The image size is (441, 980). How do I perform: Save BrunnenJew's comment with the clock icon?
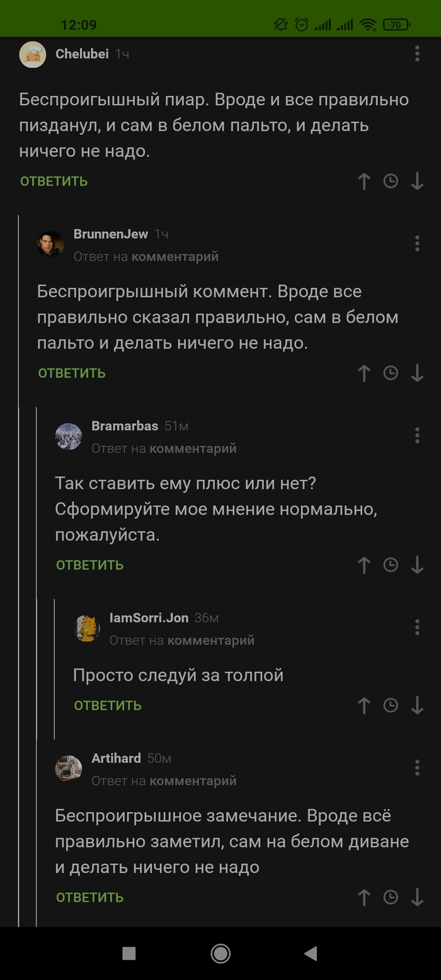(391, 373)
